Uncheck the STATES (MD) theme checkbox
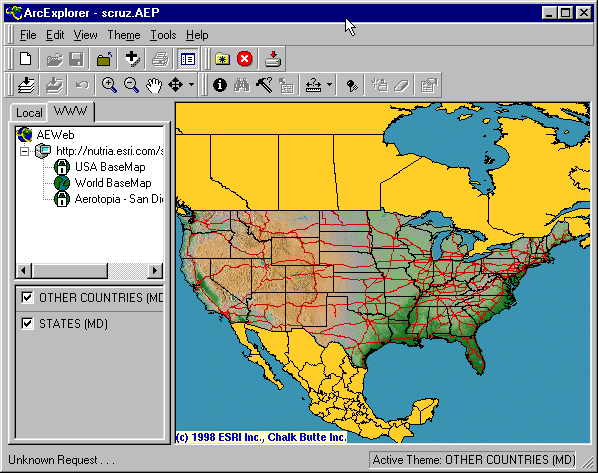598x473 pixels. [27, 323]
